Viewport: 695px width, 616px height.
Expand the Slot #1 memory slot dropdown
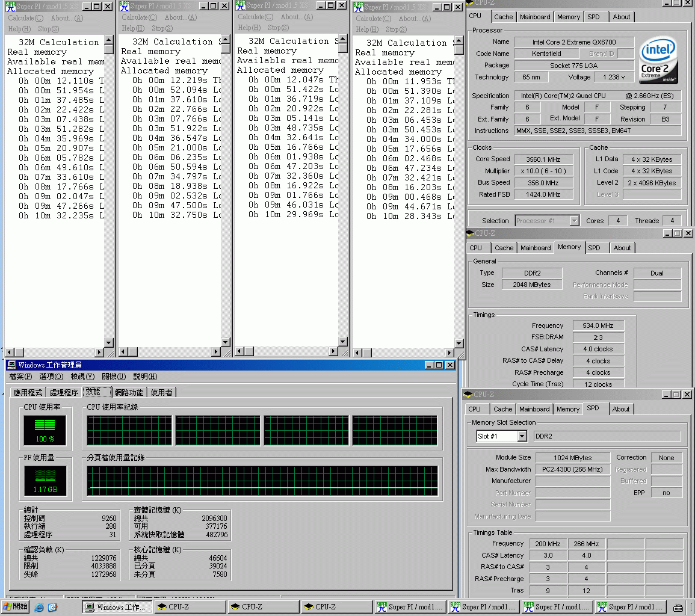[x=522, y=436]
